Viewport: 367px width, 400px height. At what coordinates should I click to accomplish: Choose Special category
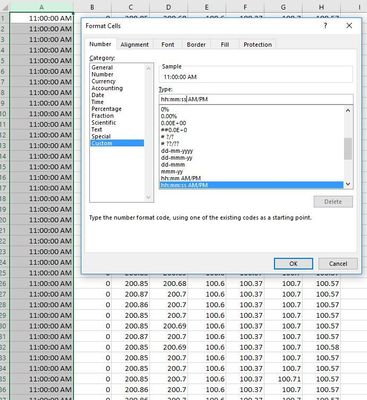coord(117,136)
